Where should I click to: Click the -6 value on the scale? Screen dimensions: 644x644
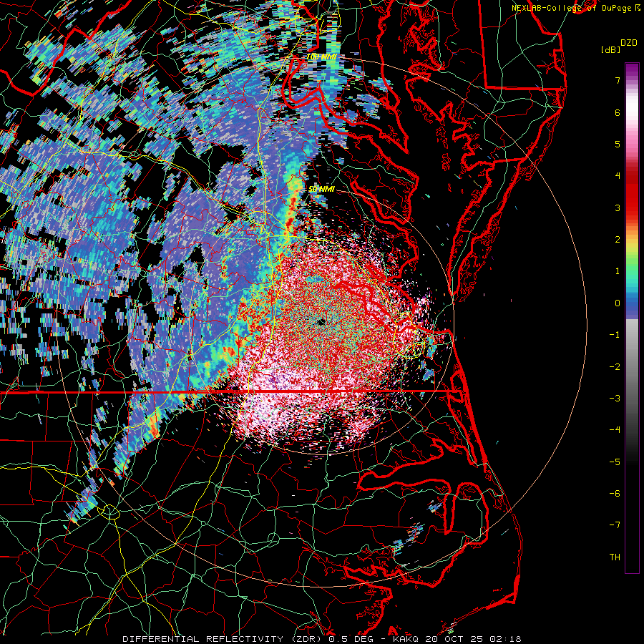[x=615, y=494]
